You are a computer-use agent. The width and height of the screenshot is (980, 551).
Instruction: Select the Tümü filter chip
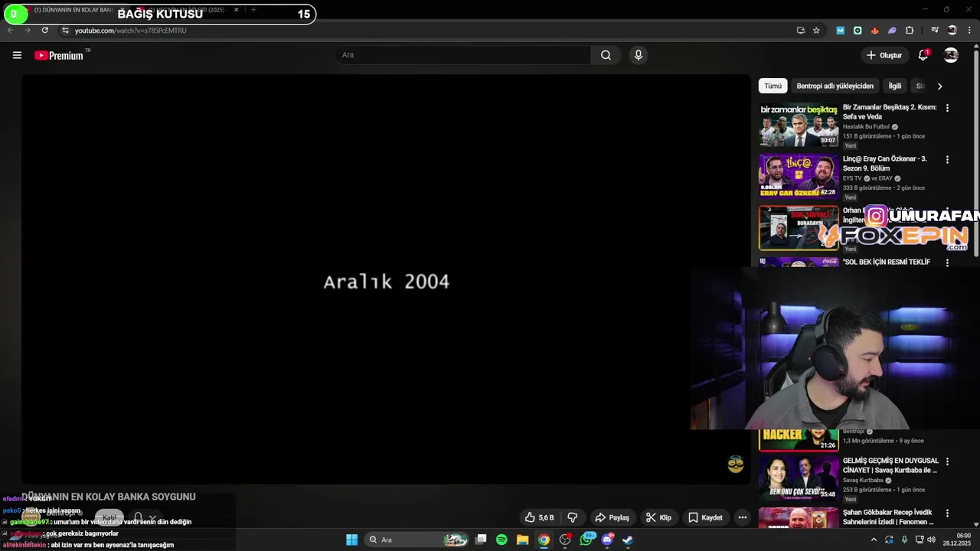pos(773,86)
